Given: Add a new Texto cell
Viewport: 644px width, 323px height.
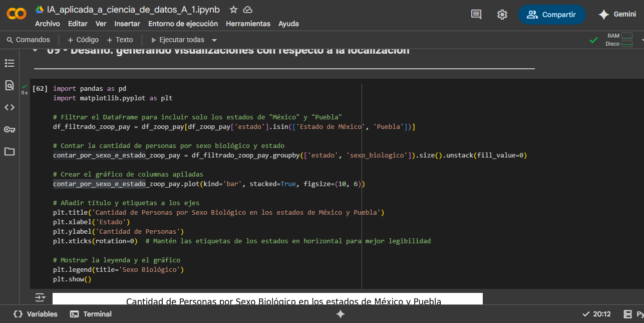Looking at the screenshot, I should [x=120, y=40].
